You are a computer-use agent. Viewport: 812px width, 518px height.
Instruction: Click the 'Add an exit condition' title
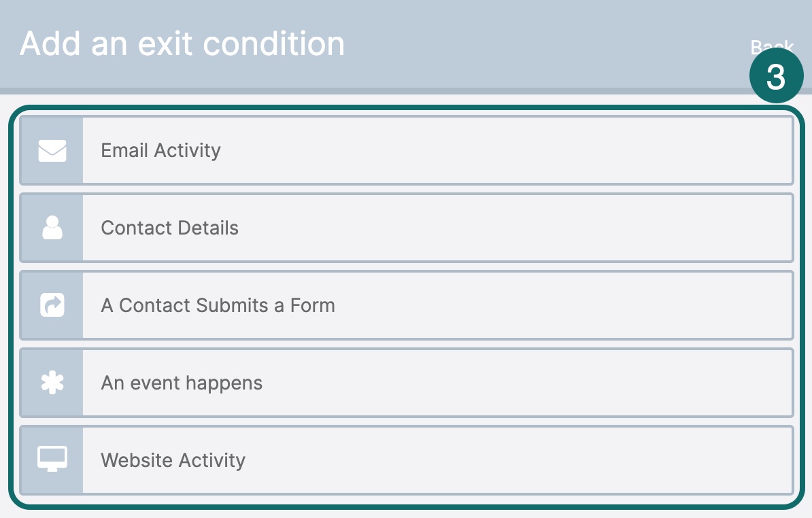(x=182, y=43)
